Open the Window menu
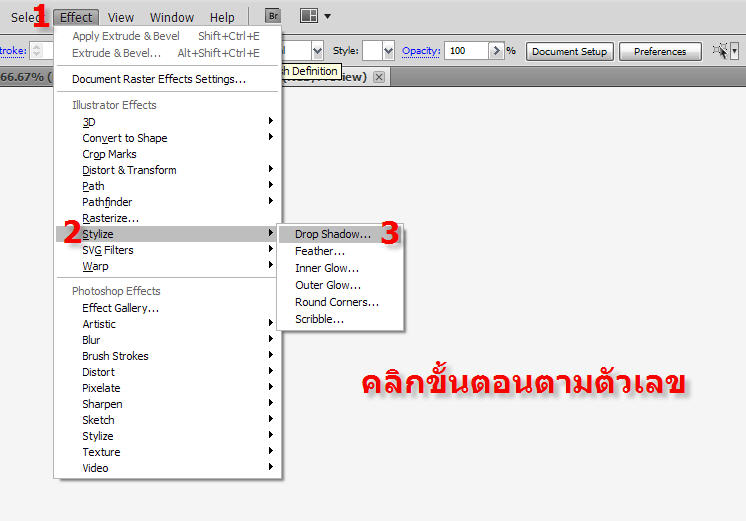Image resolution: width=746 pixels, height=521 pixels. click(172, 17)
